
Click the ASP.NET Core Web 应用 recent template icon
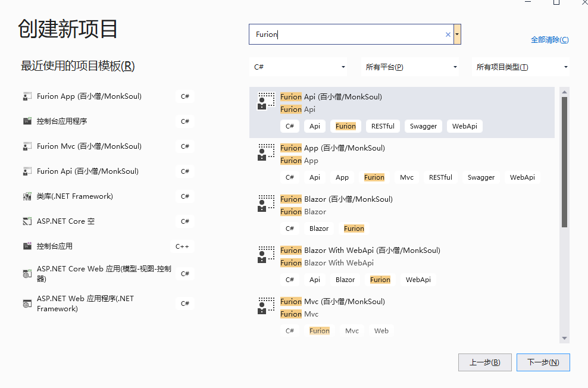click(x=27, y=274)
